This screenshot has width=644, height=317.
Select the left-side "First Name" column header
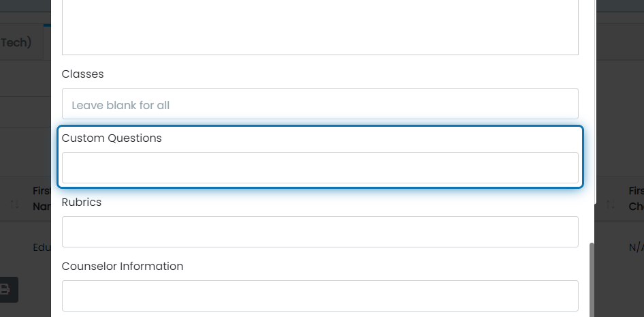pos(42,198)
